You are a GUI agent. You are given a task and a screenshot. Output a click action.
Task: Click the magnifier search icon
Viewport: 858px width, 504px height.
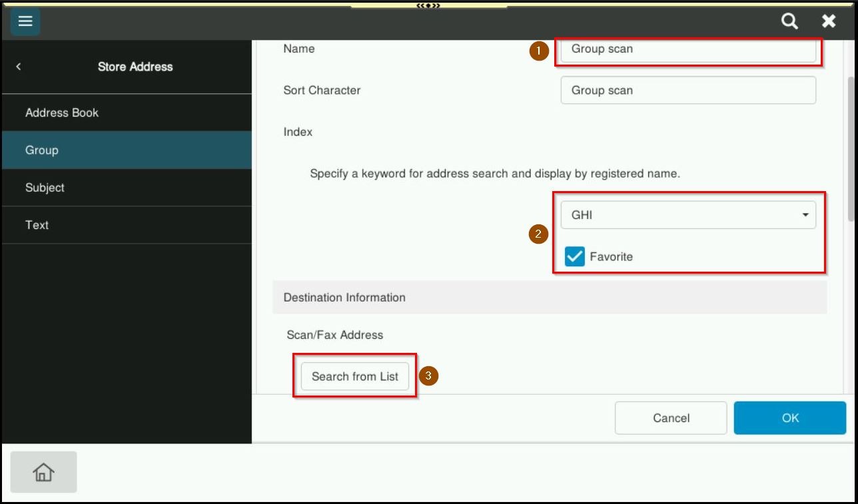click(x=789, y=21)
